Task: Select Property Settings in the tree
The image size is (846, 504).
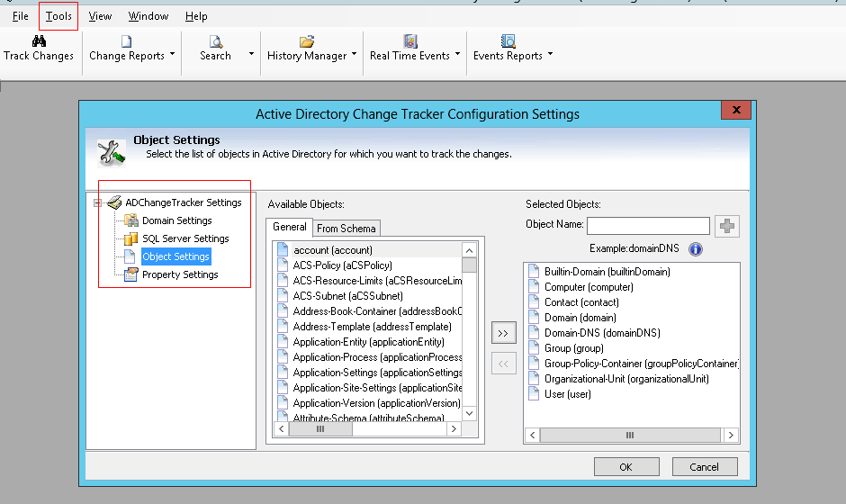Action: (180, 274)
